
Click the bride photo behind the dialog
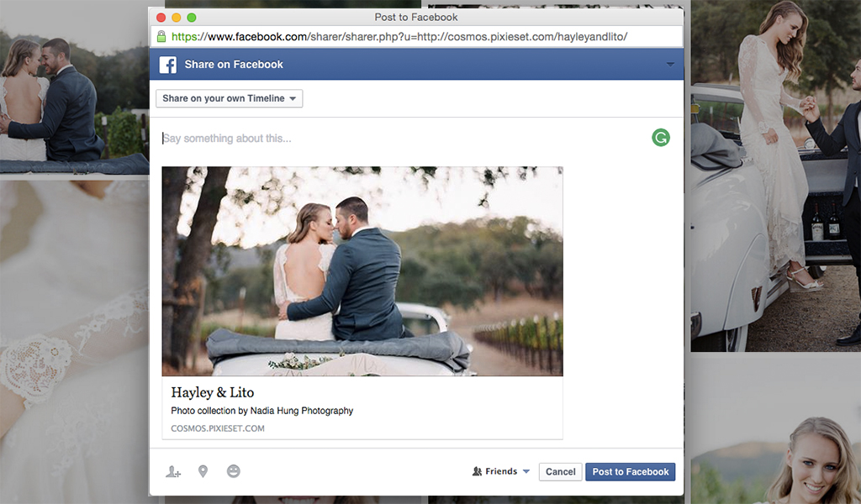tap(774, 126)
